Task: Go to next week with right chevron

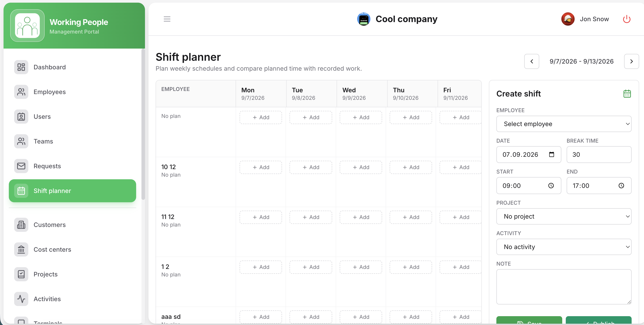Action: (631, 61)
